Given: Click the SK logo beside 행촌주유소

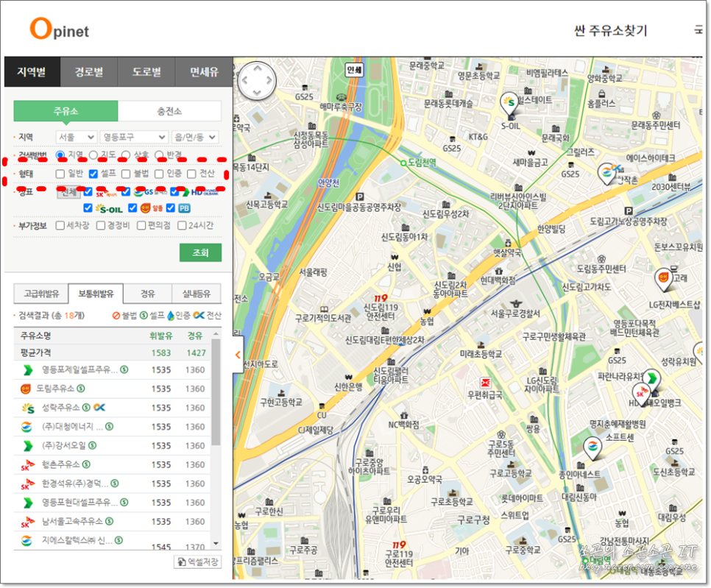Looking at the screenshot, I should tap(28, 464).
